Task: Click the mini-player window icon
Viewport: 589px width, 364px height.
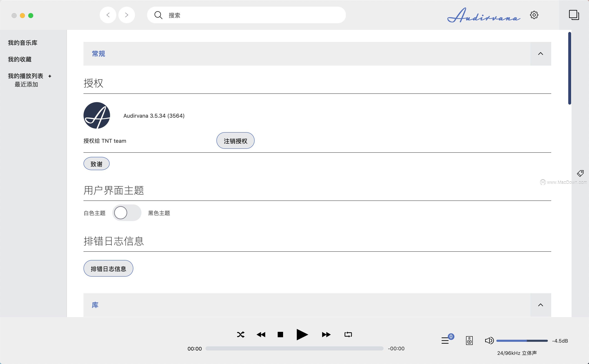Action: [574, 15]
